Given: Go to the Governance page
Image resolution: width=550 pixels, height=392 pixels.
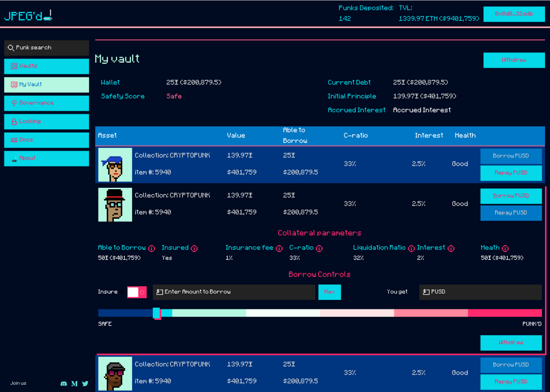Looking at the screenshot, I should [46, 103].
